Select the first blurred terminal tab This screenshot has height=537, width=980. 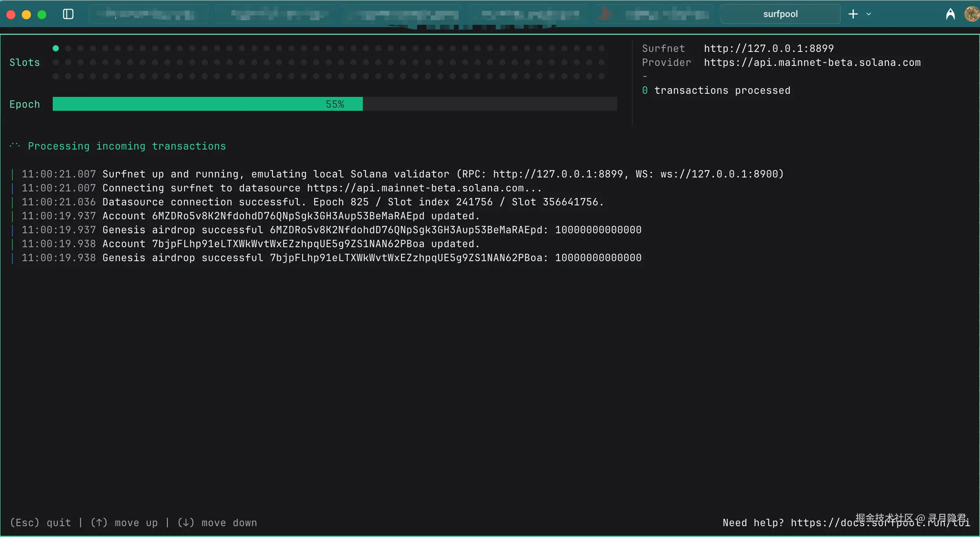coord(149,14)
